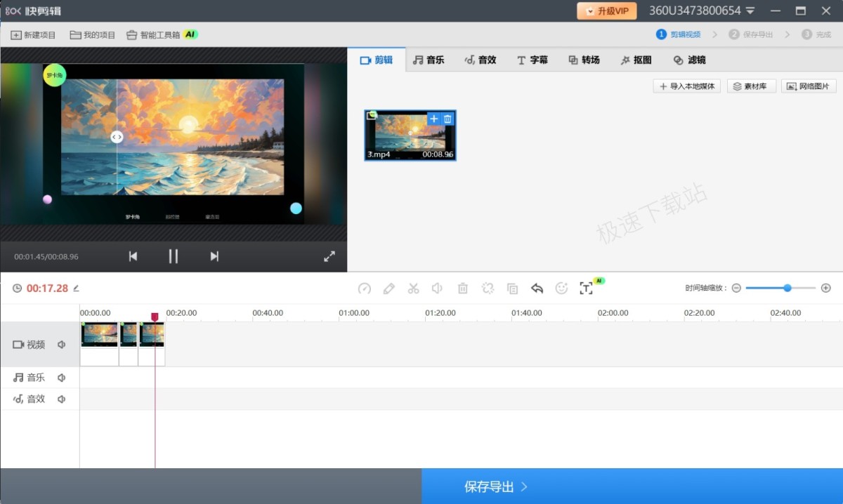Mute the 视频 video track
This screenshot has width=843, height=504.
pyautogui.click(x=62, y=345)
